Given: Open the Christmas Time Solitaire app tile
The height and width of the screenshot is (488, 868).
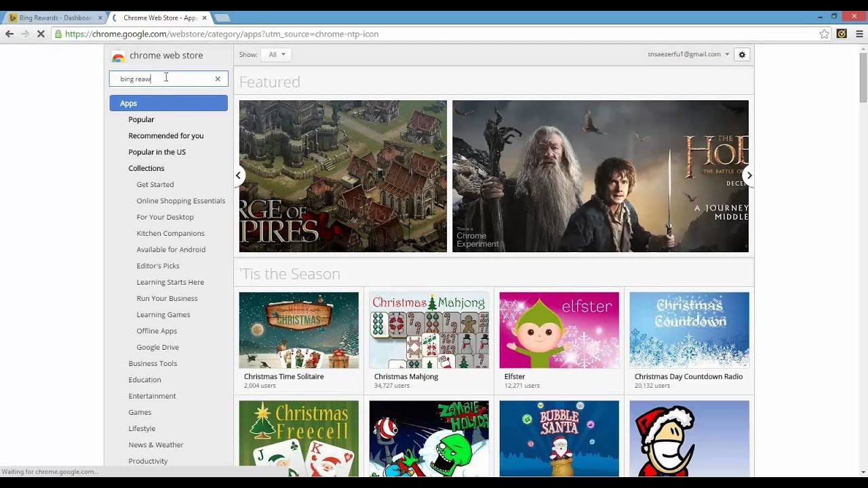Looking at the screenshot, I should click(298, 340).
